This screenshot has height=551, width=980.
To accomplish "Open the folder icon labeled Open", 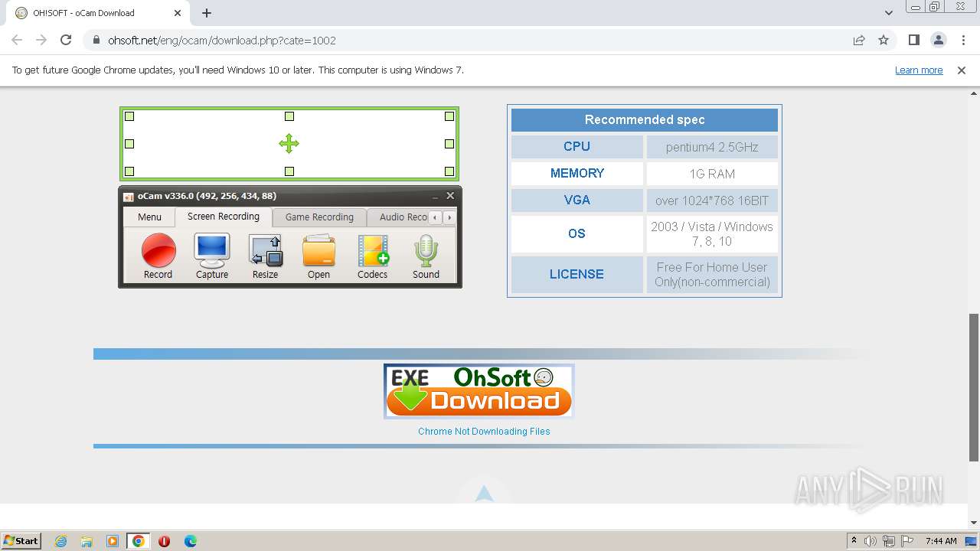I will (x=318, y=250).
